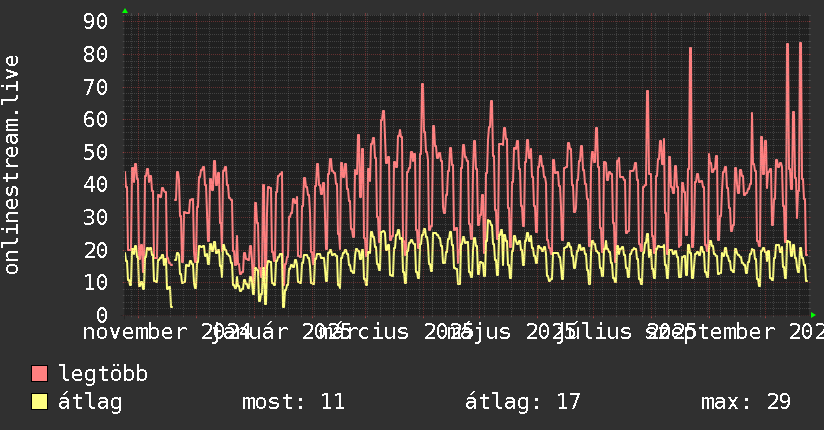Select the legtöbb legend label
Image resolution: width=824 pixels, height=430 pixels.
[103, 374]
